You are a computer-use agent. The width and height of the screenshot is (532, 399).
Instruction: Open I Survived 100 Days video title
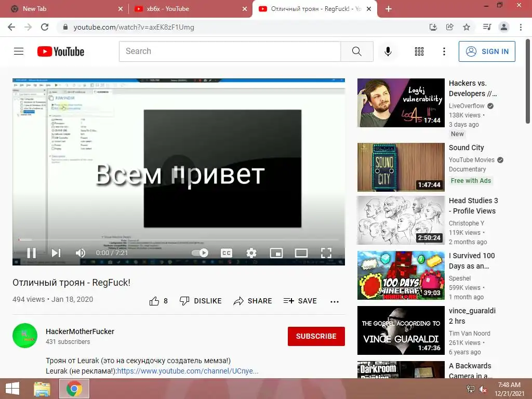point(472,261)
